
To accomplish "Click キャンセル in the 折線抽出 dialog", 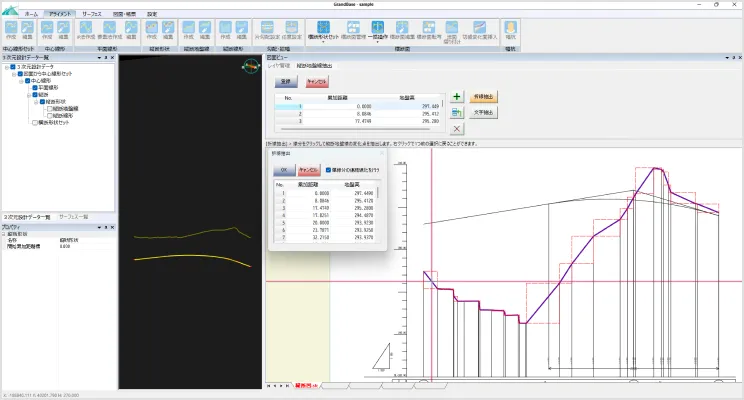I will point(309,170).
